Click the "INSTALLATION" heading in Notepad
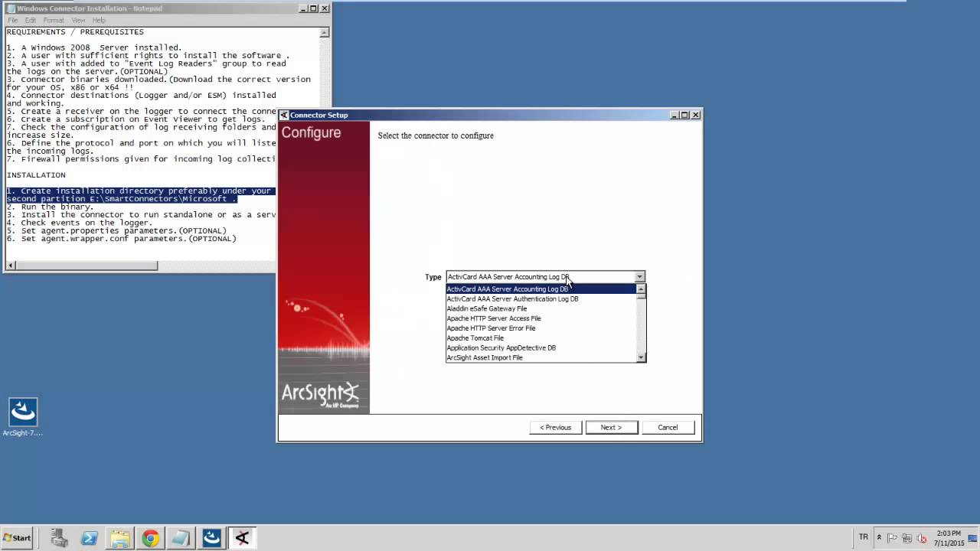Viewport: 980px width, 551px height. coord(36,175)
